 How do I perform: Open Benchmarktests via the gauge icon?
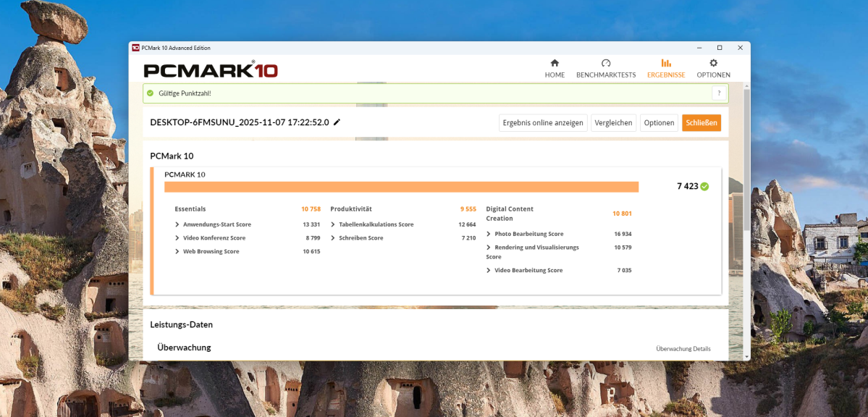point(606,63)
